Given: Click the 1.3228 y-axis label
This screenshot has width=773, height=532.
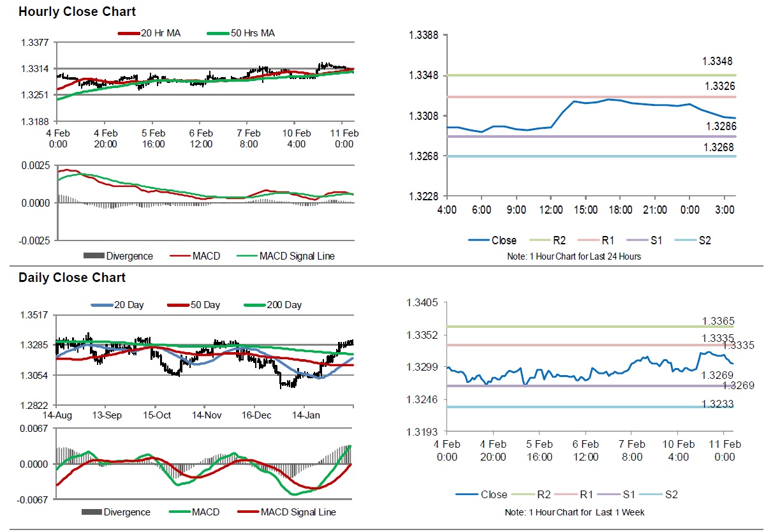Looking at the screenshot, I should click(423, 196).
